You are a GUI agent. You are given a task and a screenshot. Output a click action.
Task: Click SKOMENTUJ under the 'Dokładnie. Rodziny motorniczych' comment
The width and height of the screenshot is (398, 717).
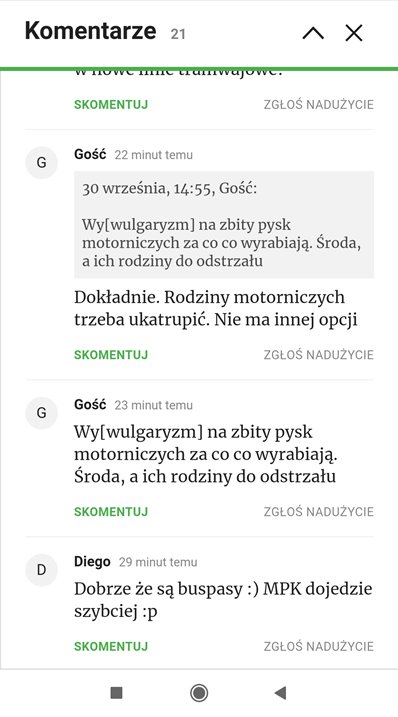coord(111,355)
